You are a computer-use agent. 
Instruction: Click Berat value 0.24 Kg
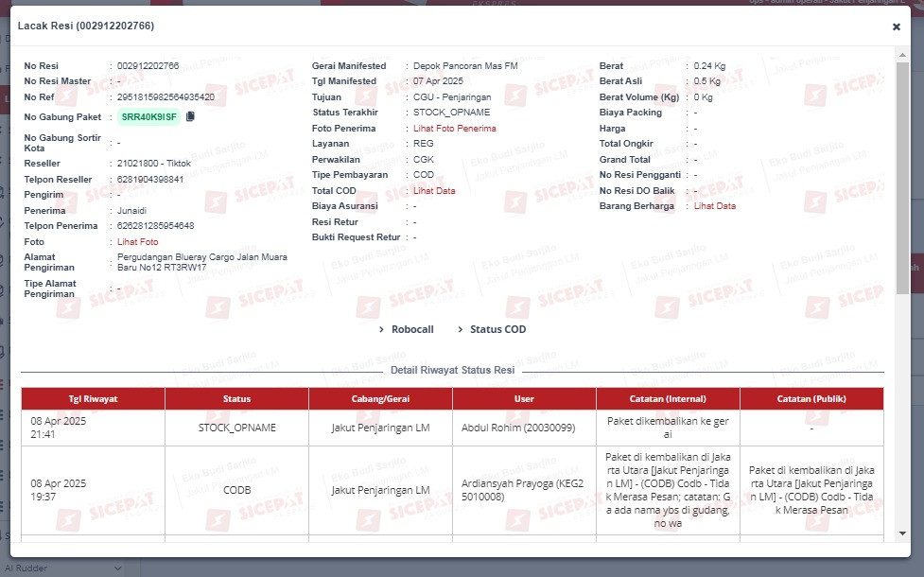click(709, 66)
